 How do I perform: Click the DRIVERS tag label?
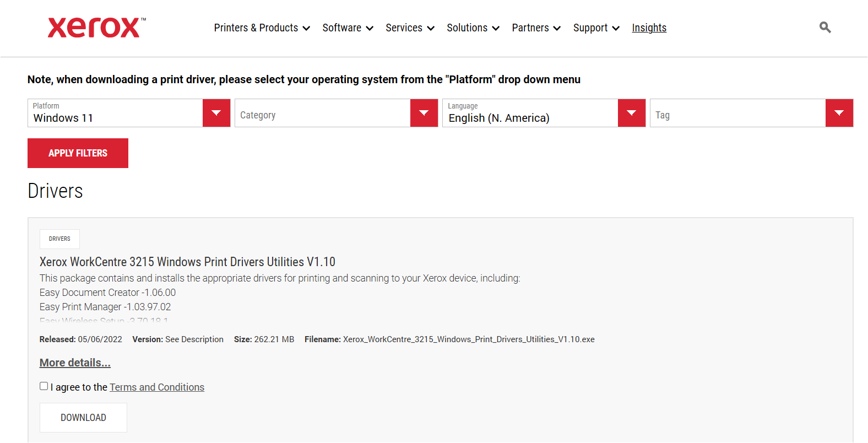point(59,239)
